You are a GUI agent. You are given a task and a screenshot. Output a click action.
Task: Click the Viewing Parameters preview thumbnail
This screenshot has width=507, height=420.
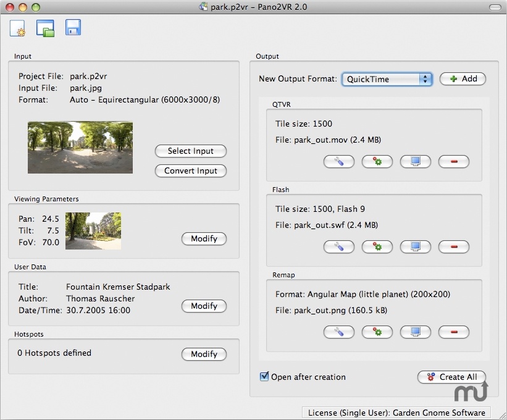93,231
